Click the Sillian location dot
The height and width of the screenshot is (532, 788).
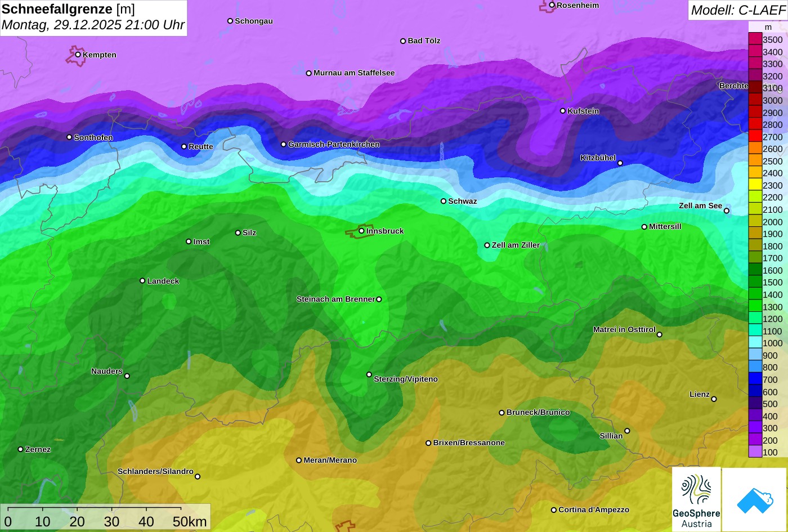627,431
